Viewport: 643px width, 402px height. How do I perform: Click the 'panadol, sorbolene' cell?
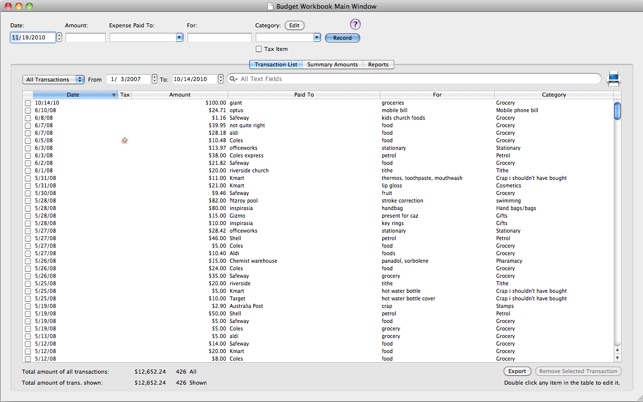tap(405, 261)
